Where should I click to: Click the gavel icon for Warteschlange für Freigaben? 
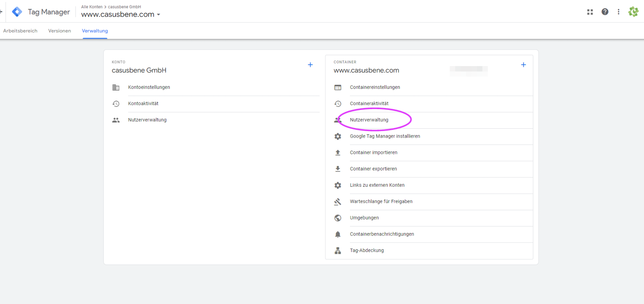[x=338, y=201]
